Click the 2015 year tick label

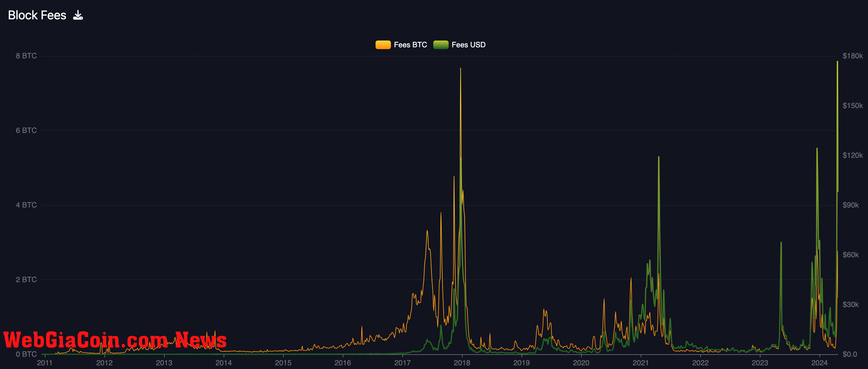coord(283,363)
